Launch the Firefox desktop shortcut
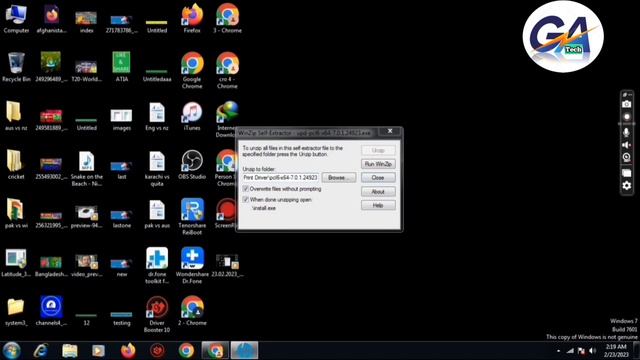640x360 pixels. point(192,19)
